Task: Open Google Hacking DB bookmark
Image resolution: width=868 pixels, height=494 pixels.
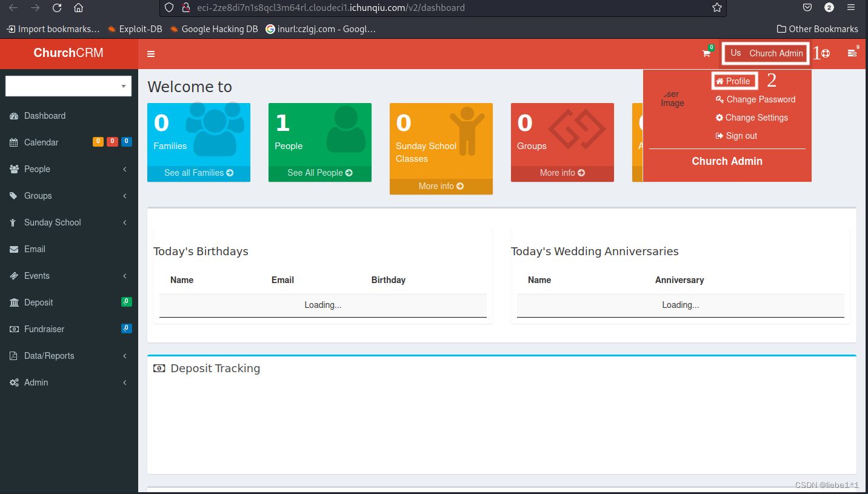Action: click(x=214, y=28)
